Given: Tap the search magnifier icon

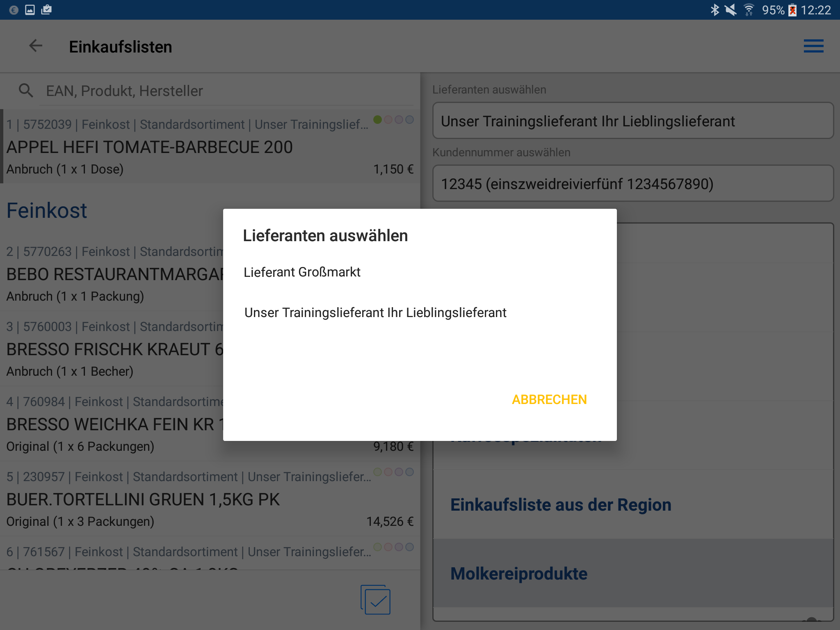Looking at the screenshot, I should click(26, 90).
